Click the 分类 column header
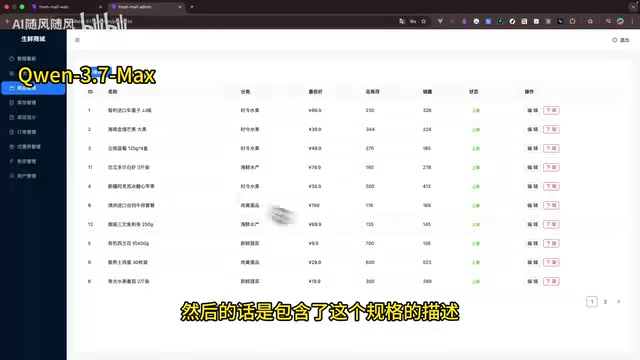640x360 pixels. click(245, 92)
